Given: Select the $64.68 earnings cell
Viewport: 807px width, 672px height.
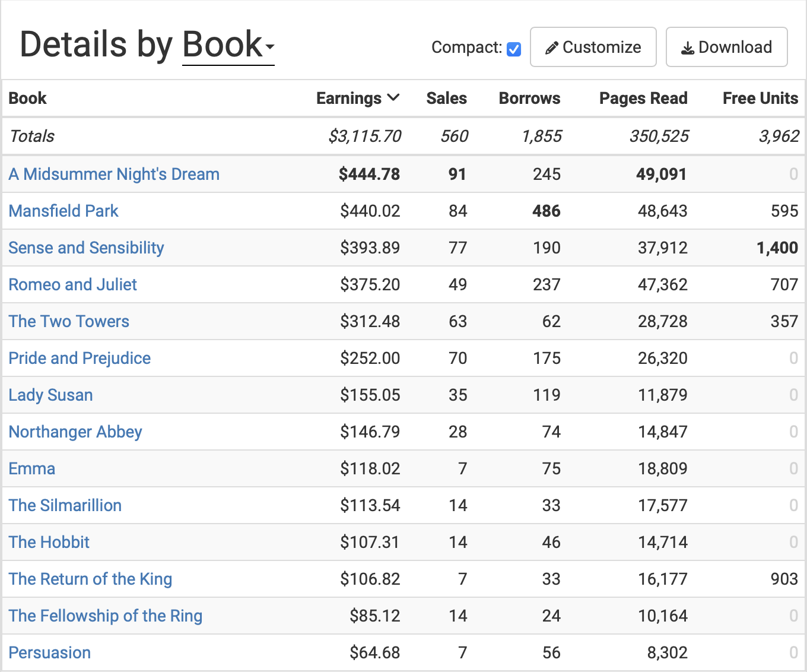Looking at the screenshot, I should click(x=374, y=652).
